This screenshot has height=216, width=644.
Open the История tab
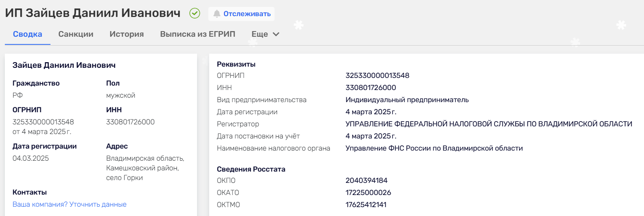tap(127, 34)
